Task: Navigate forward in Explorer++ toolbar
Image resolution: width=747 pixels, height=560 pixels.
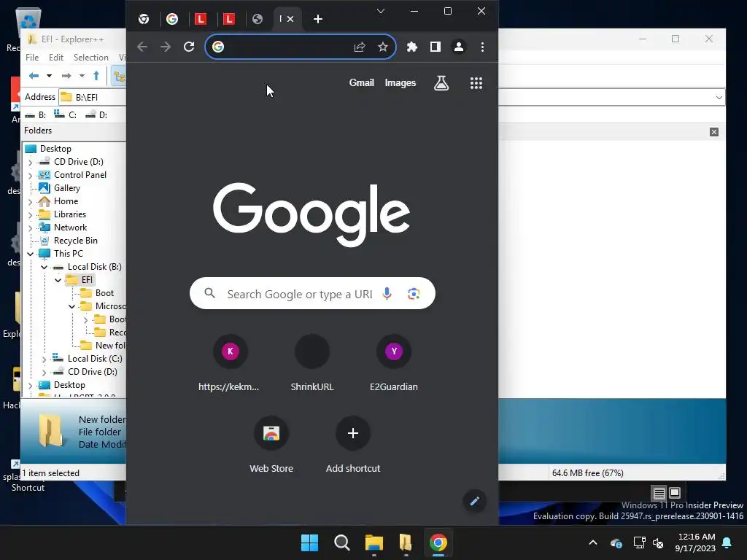Action: [66, 76]
